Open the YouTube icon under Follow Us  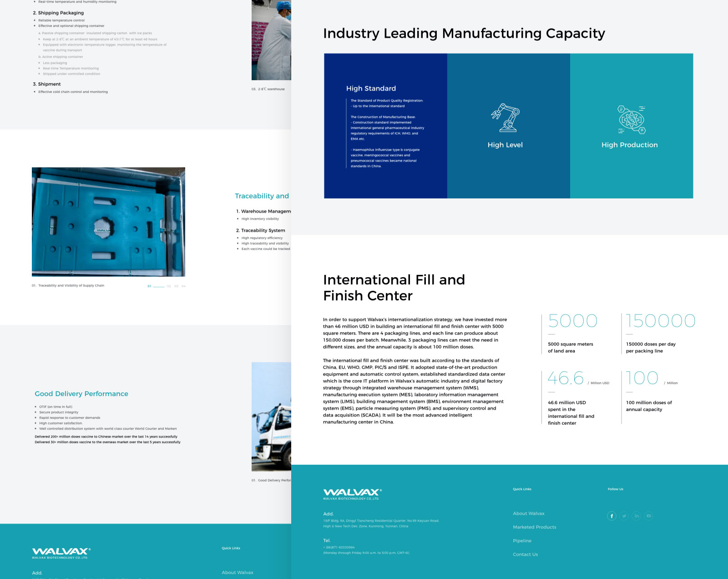coord(649,516)
